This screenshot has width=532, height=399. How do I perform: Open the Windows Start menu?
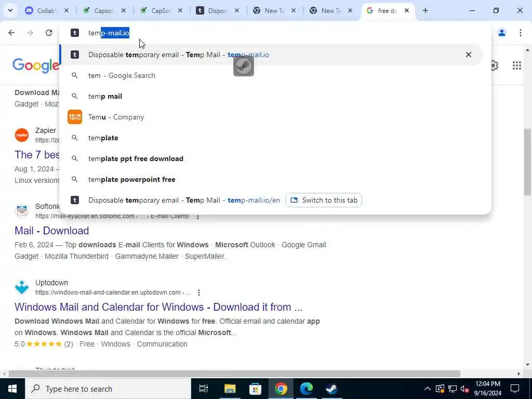tap(12, 389)
